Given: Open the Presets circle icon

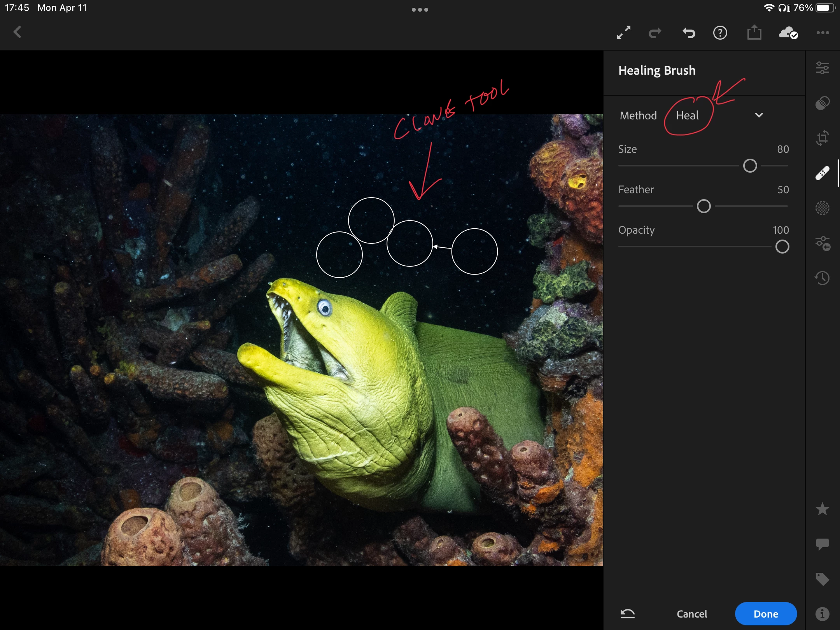Looking at the screenshot, I should click(822, 208).
